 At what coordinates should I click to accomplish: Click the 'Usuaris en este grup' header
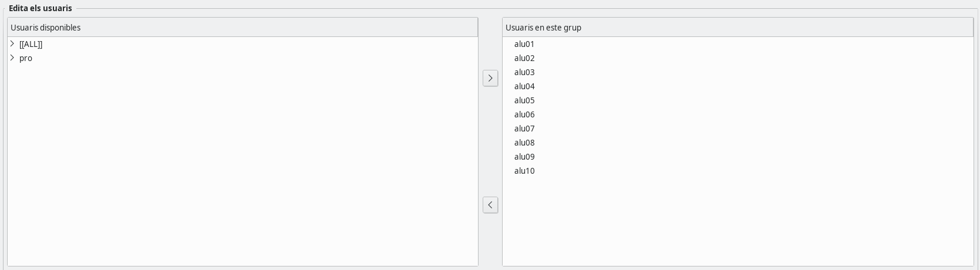(x=737, y=28)
